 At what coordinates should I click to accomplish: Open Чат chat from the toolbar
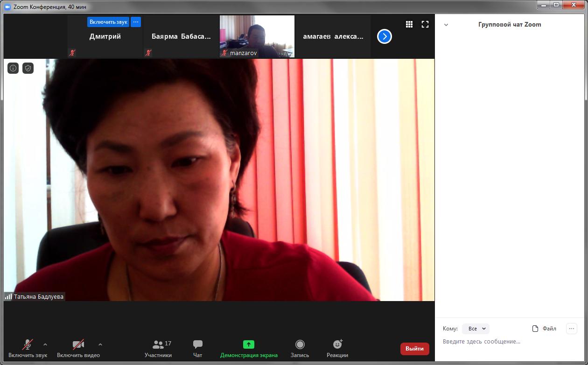(x=197, y=349)
